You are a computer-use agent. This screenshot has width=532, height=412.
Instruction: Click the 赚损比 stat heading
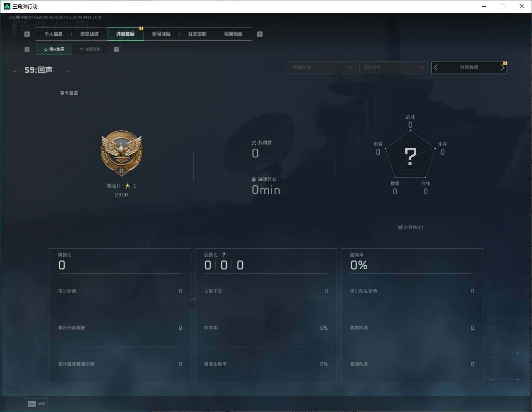click(65, 255)
